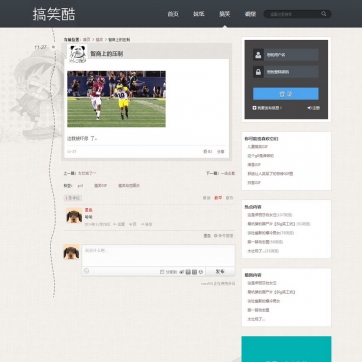Open the Gg买工衣 item in the last sidebar list

point(271,292)
